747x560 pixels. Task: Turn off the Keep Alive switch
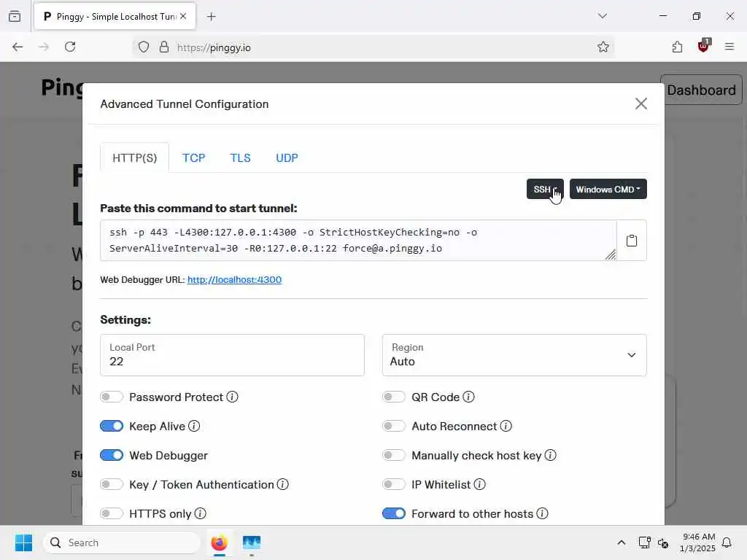click(112, 426)
